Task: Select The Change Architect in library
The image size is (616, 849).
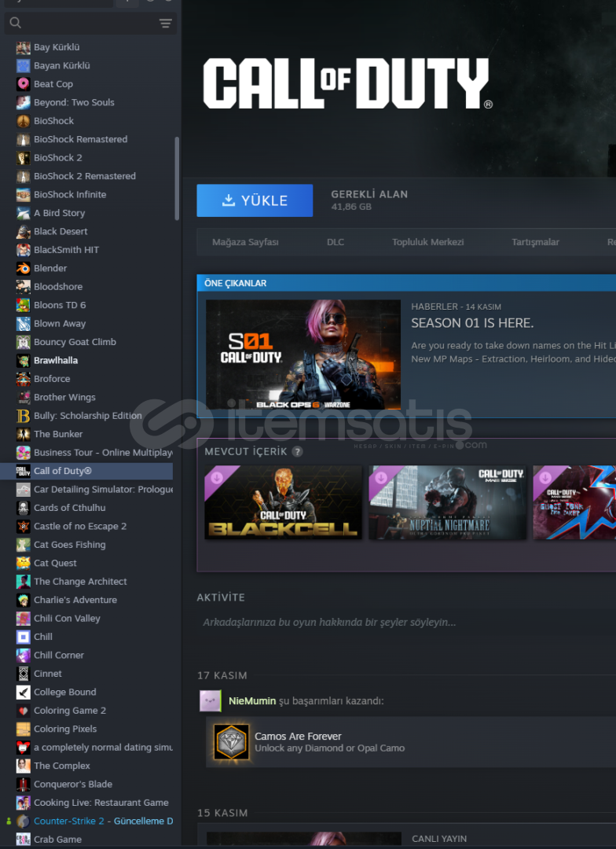Action: (x=80, y=581)
